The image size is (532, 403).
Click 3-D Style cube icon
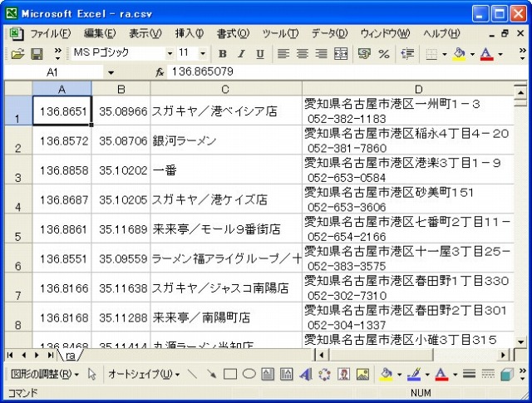(x=507, y=374)
